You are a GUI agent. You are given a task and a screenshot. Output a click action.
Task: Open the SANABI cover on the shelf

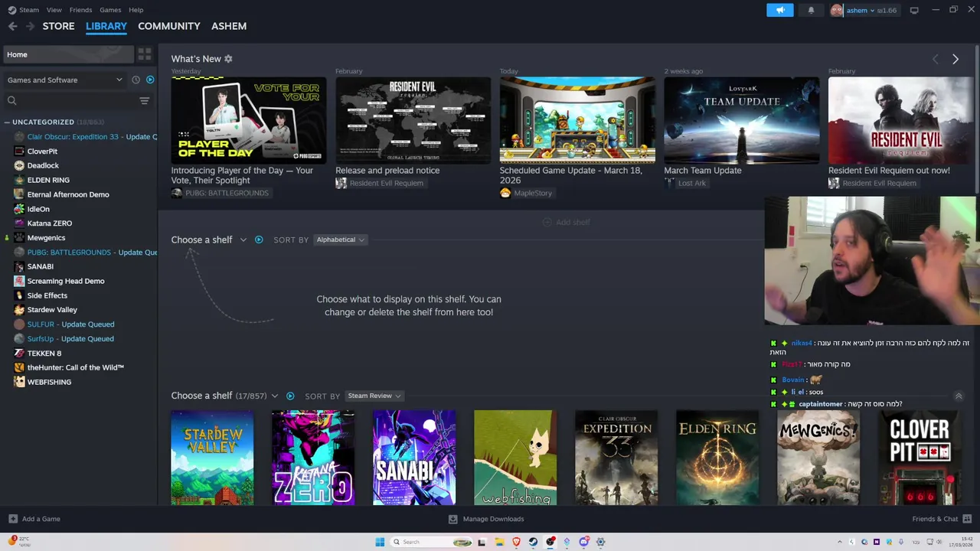(x=414, y=458)
